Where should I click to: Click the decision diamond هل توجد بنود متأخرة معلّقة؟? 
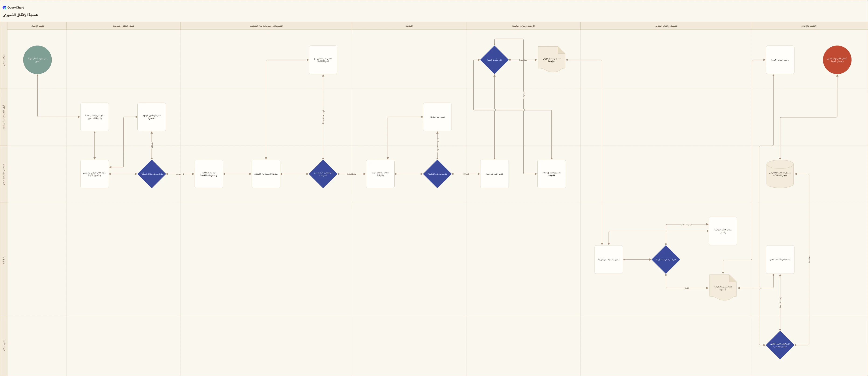tap(152, 174)
